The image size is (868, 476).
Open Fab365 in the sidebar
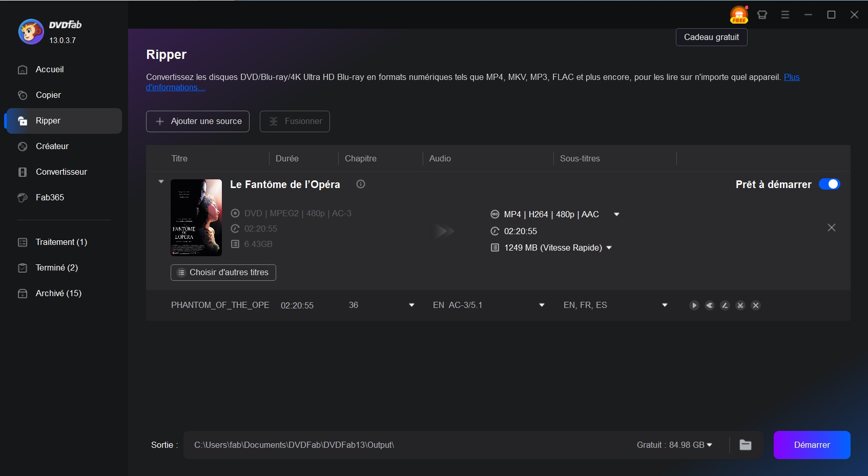tap(64, 197)
